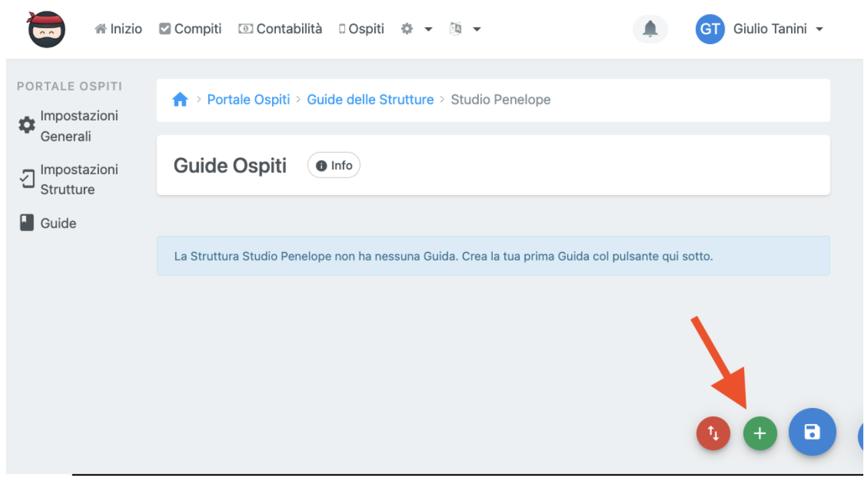Viewport: 868px width, 477px height.
Task: Expand the settings gear dropdown
Action: coord(416,29)
